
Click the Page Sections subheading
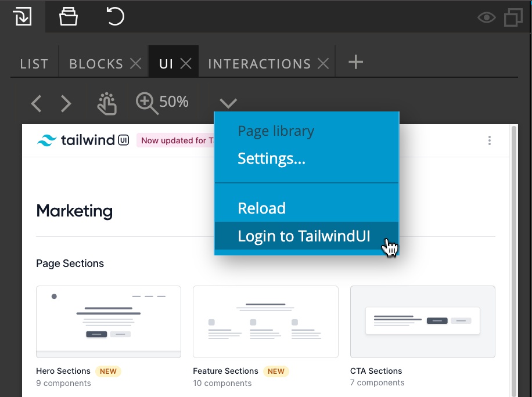pyautogui.click(x=70, y=264)
